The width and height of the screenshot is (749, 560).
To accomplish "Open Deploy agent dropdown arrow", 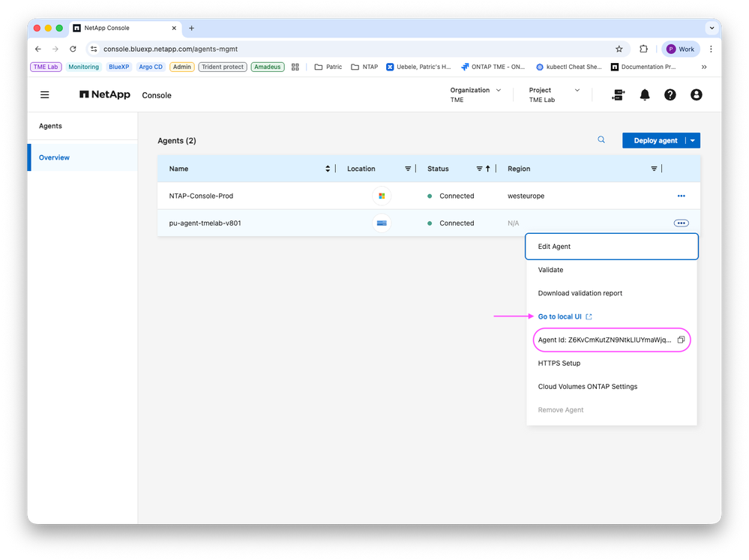I will tap(693, 140).
